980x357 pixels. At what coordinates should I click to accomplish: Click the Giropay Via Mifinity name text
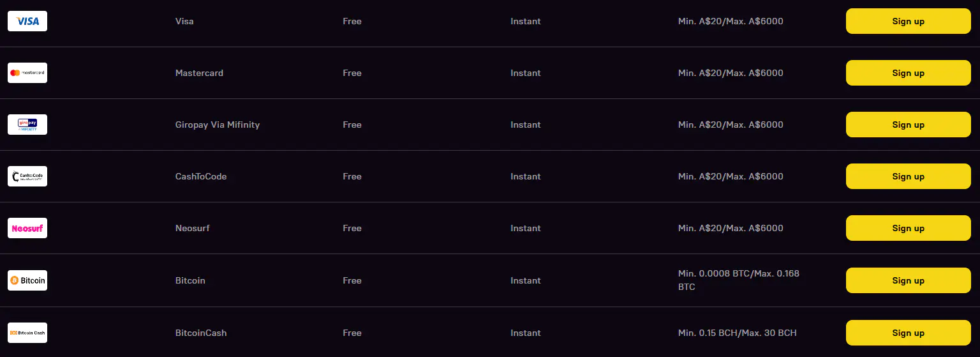pyautogui.click(x=218, y=125)
